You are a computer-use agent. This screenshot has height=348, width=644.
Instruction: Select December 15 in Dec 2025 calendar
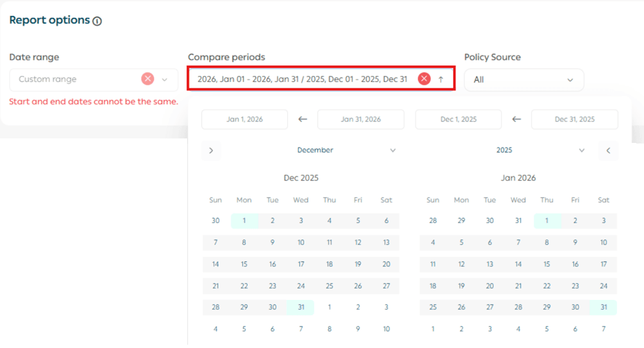coord(244,264)
